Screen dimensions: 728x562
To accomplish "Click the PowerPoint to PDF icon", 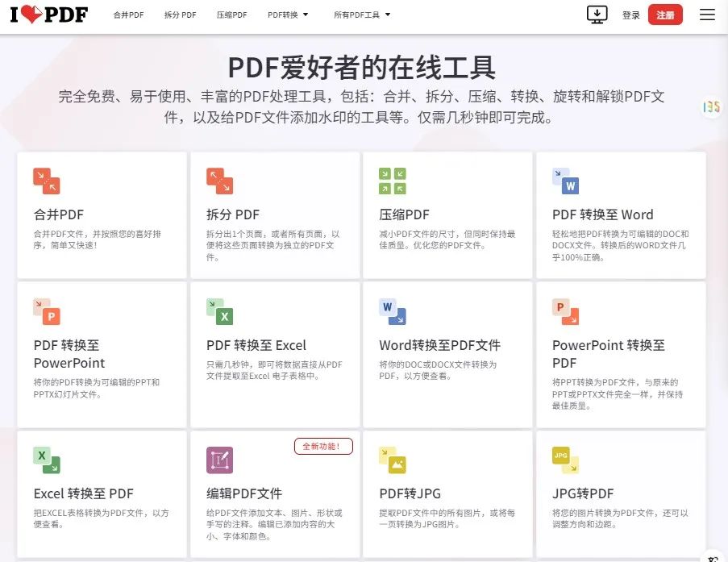I will (565, 312).
